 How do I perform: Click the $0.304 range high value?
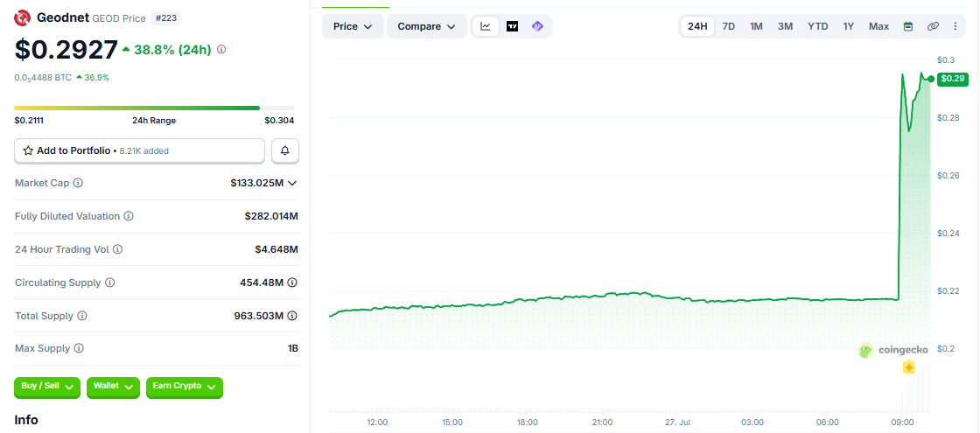[x=279, y=121]
